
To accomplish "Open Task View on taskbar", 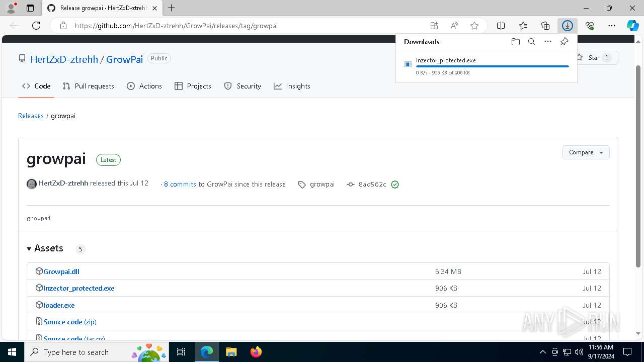I will tap(182, 352).
